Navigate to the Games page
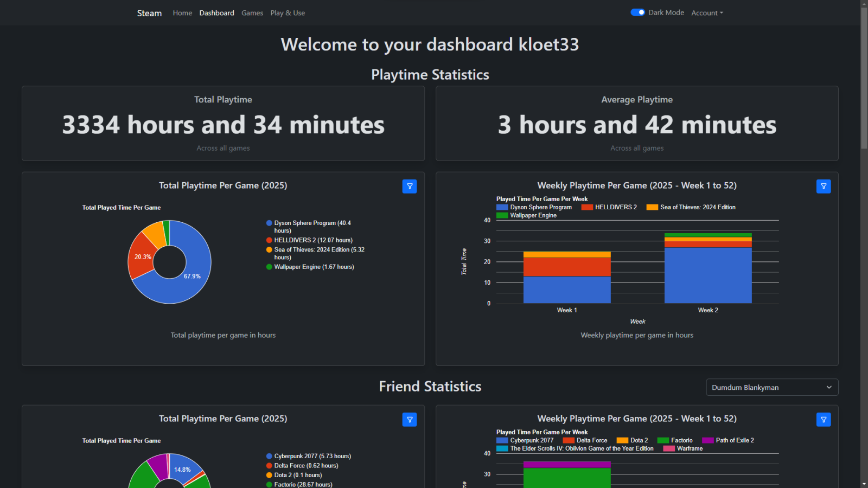This screenshot has width=868, height=488. pos(252,12)
